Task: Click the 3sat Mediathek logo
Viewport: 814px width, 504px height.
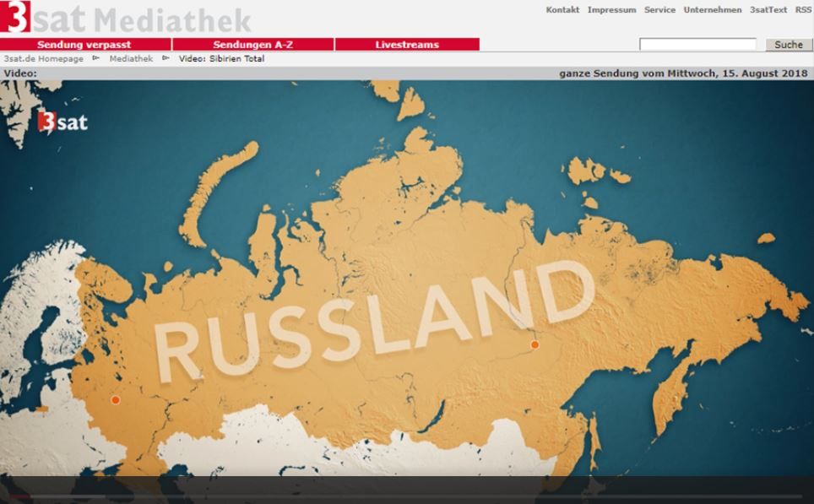Action: click(x=127, y=18)
